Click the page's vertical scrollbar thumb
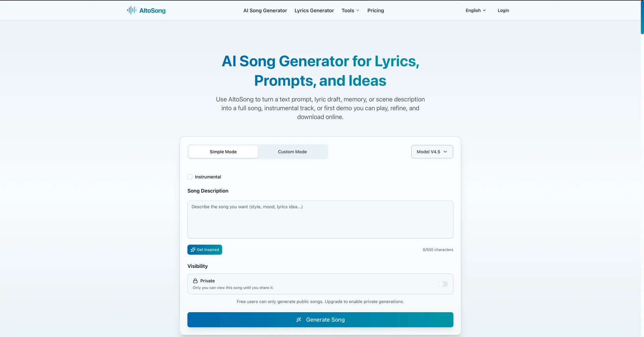This screenshot has height=337, width=644. tap(642, 17)
